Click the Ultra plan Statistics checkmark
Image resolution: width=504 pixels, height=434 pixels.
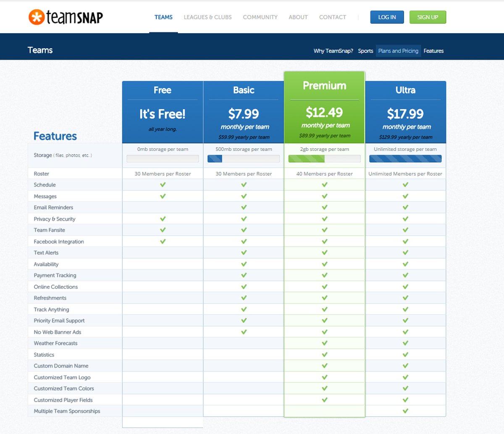coord(405,355)
